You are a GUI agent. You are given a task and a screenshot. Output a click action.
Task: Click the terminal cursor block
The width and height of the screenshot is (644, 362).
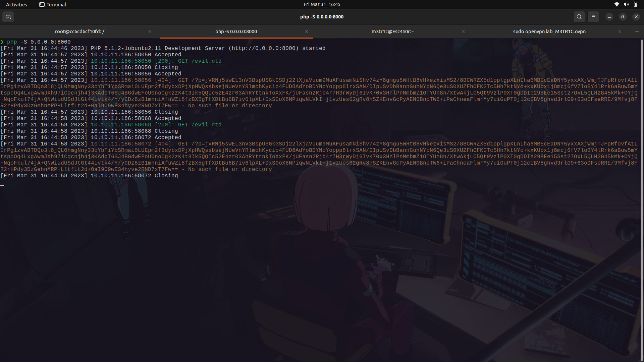2,182
